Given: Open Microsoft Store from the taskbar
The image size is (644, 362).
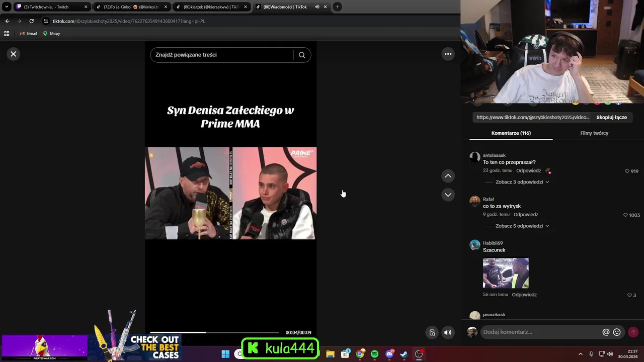Looking at the screenshot, I should (345, 354).
